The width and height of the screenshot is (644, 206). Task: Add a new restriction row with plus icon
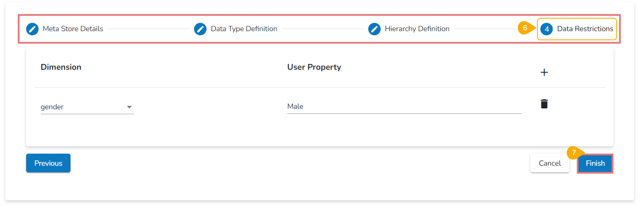pos(544,72)
